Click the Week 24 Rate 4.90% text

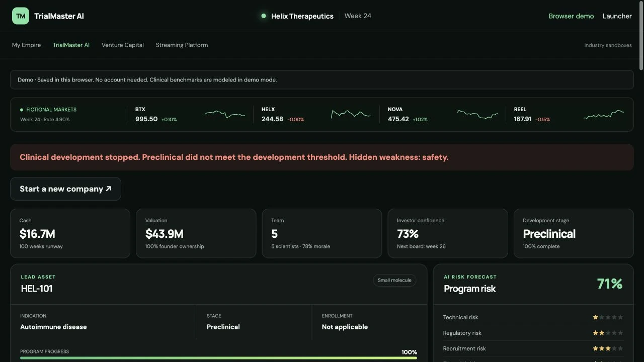pos(45,120)
